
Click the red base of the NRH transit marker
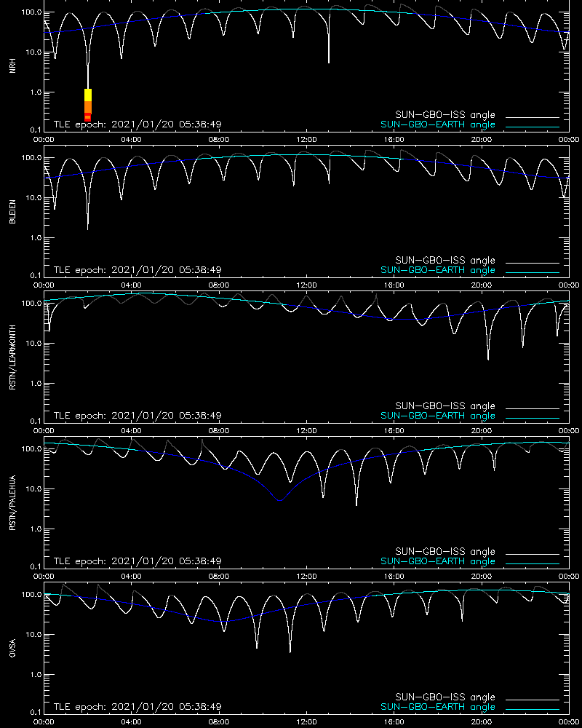click(88, 117)
